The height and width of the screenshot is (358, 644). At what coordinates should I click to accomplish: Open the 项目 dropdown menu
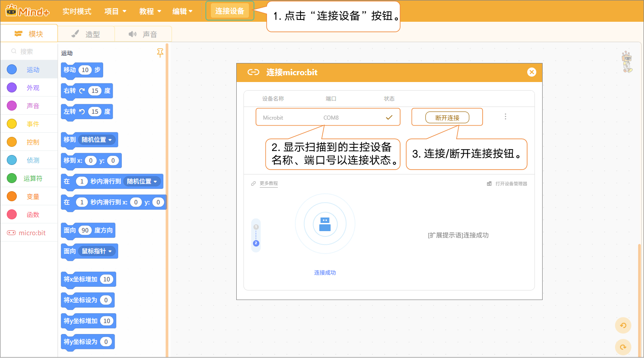pyautogui.click(x=115, y=11)
